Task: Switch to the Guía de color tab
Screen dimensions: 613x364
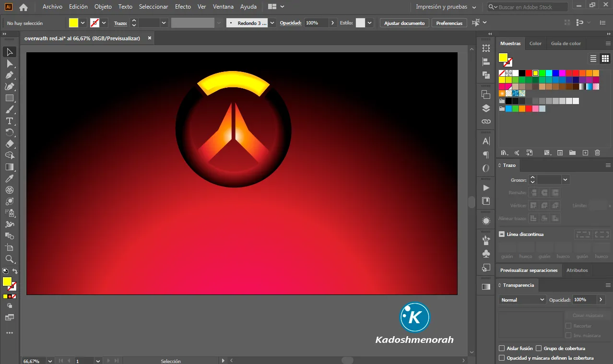Action: coord(566,43)
